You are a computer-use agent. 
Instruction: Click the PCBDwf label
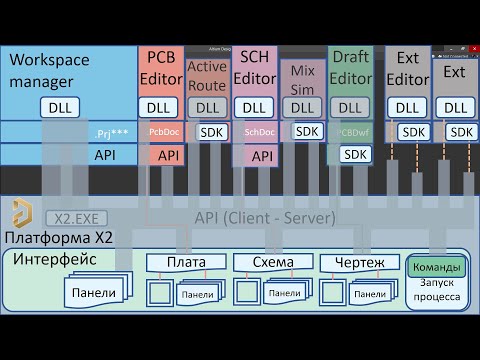tap(353, 133)
